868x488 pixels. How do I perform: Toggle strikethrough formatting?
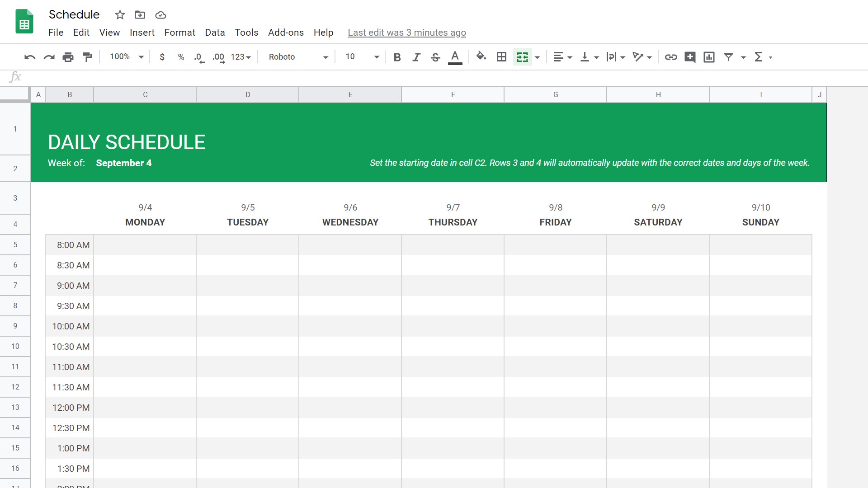coord(435,57)
